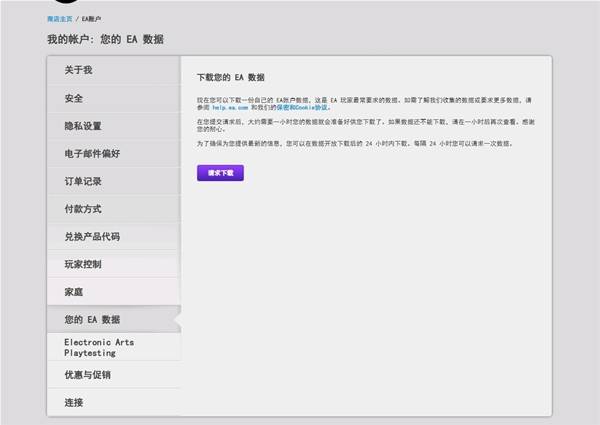Select the 安全 sidebar item

click(x=114, y=98)
